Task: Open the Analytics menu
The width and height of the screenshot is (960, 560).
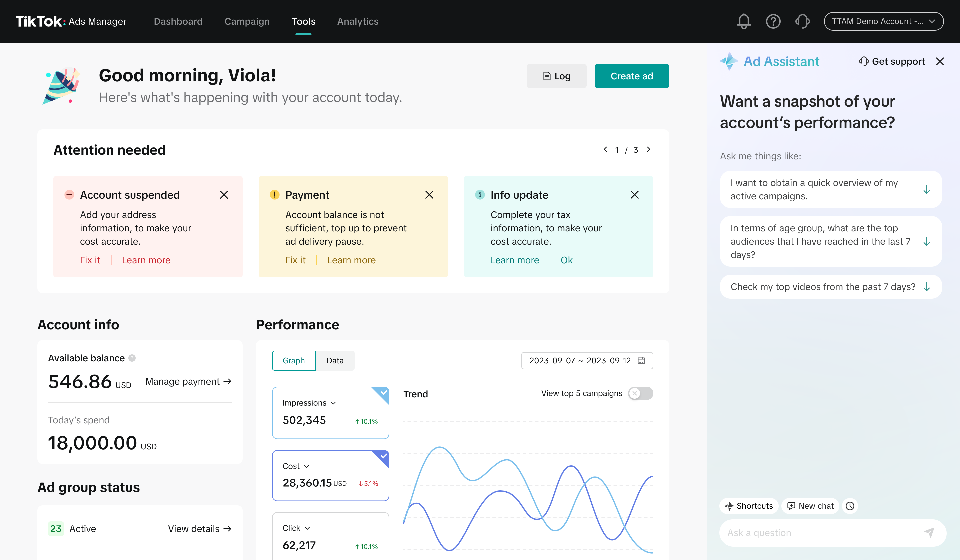Action: (x=358, y=21)
